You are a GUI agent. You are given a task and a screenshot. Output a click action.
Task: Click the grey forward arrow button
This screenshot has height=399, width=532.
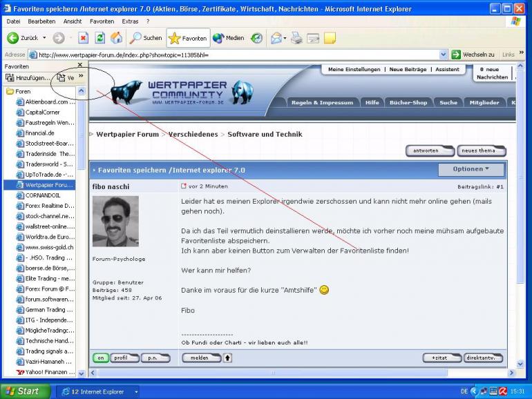coord(59,38)
